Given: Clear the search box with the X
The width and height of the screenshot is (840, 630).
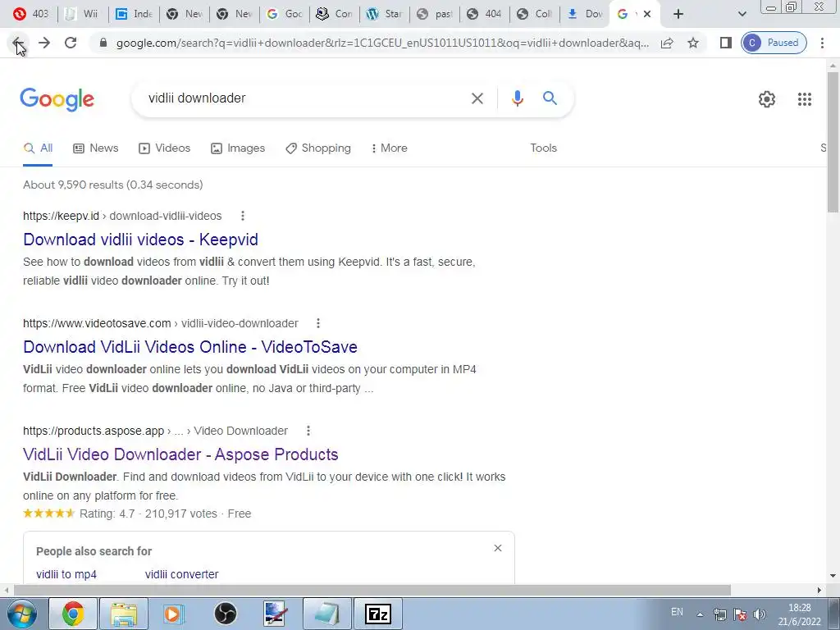Looking at the screenshot, I should point(477,98).
